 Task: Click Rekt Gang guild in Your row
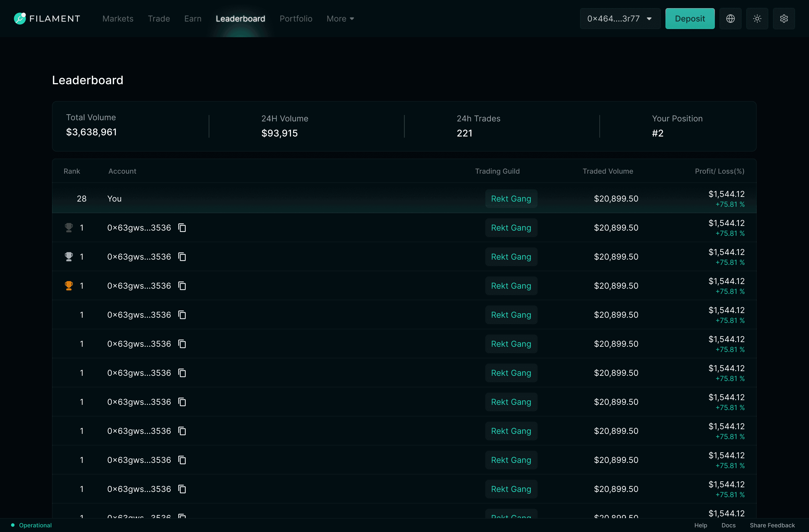click(x=511, y=199)
